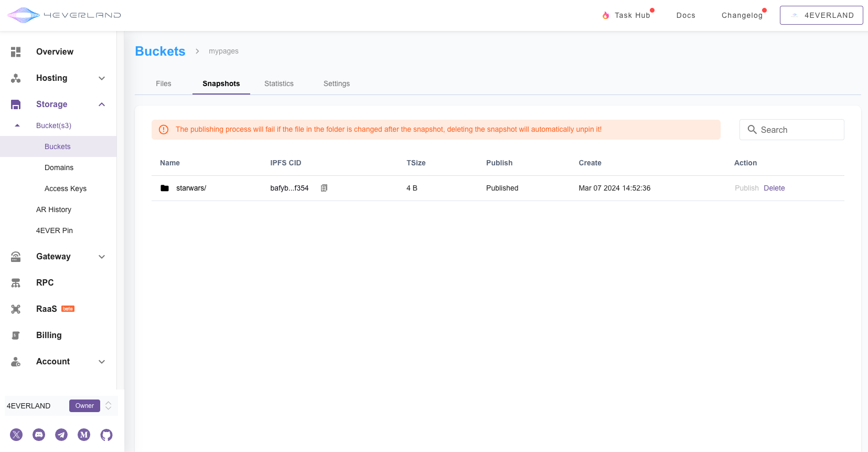
Task: Click the starwars folder icon
Action: click(165, 188)
